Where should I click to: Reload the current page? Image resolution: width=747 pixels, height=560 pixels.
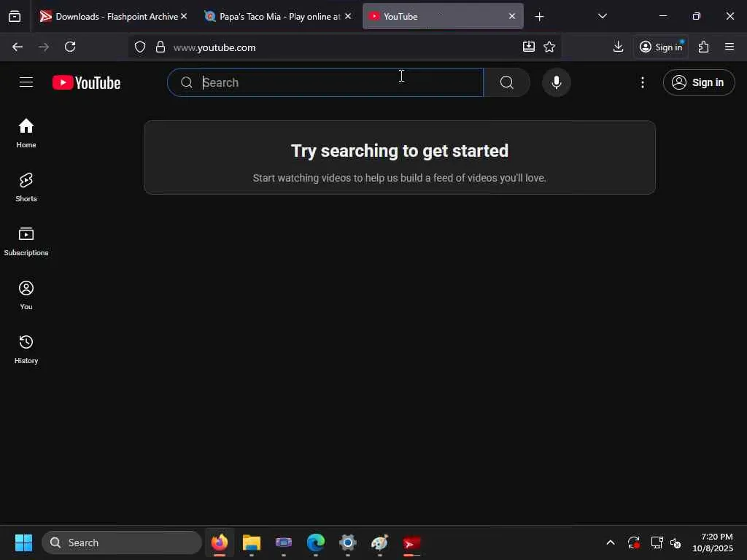(70, 47)
